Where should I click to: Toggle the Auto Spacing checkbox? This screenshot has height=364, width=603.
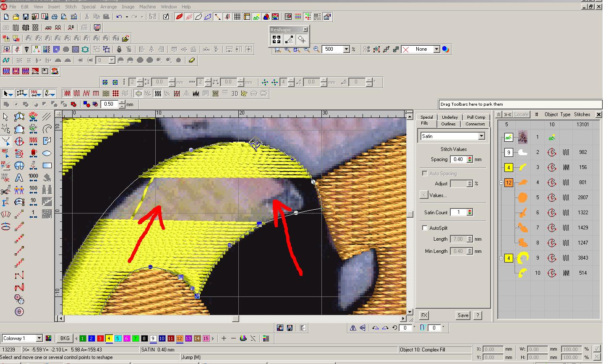click(x=425, y=174)
